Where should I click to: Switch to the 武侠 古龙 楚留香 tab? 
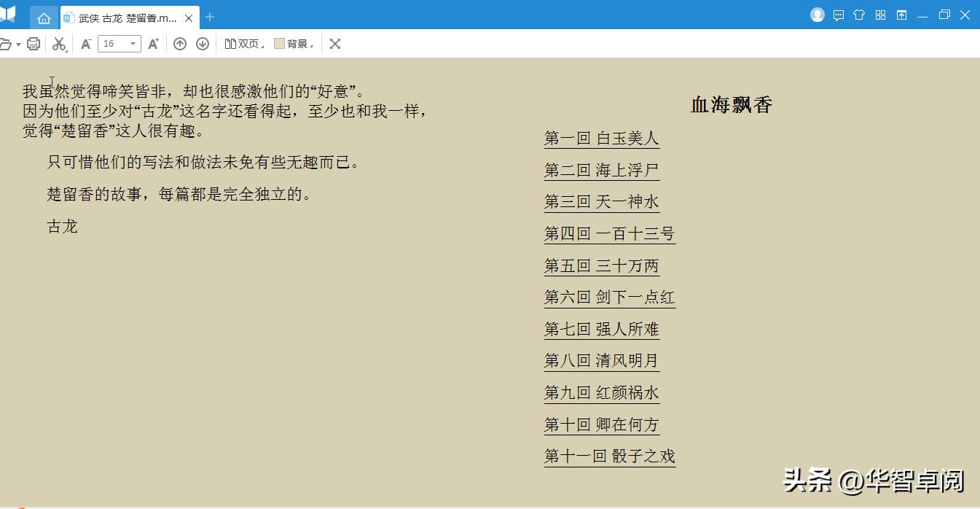124,16
